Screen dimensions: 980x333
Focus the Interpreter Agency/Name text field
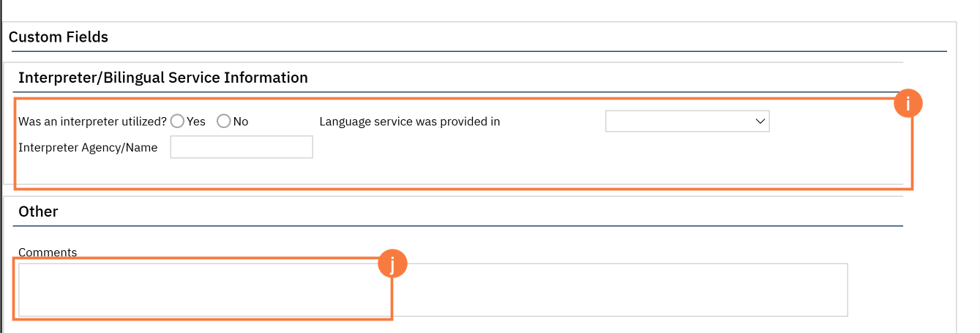[x=242, y=147]
